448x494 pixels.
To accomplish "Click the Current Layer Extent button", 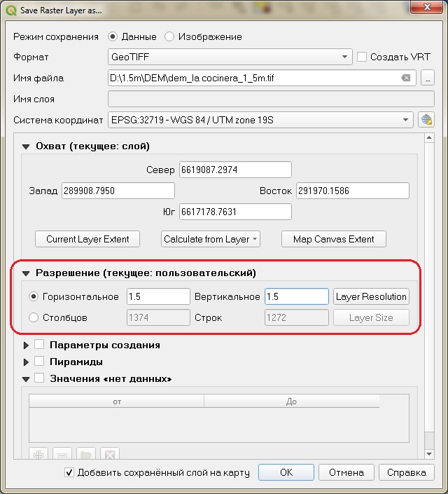I will [x=87, y=239].
